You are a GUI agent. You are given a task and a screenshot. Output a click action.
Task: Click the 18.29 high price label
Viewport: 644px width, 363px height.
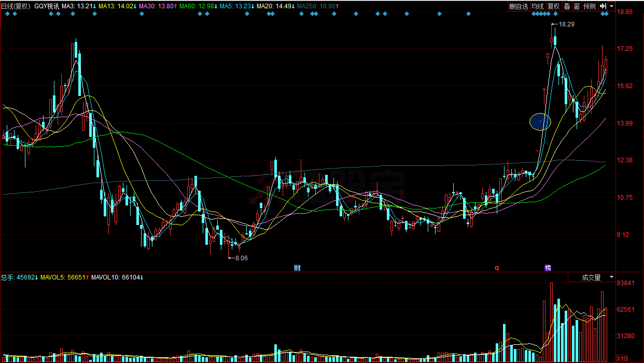pos(567,24)
